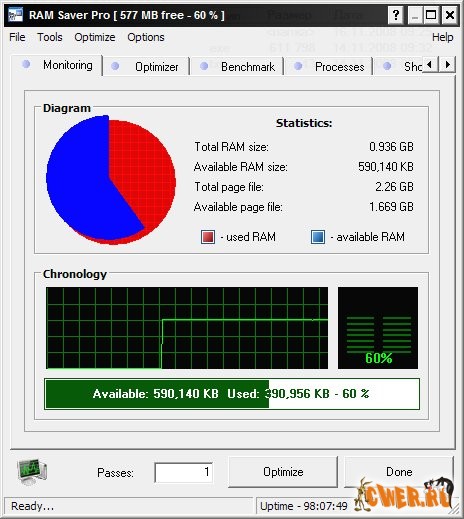Image resolution: width=464 pixels, height=519 pixels.
Task: Click the Available/Used memory progress bar
Action: [232, 394]
